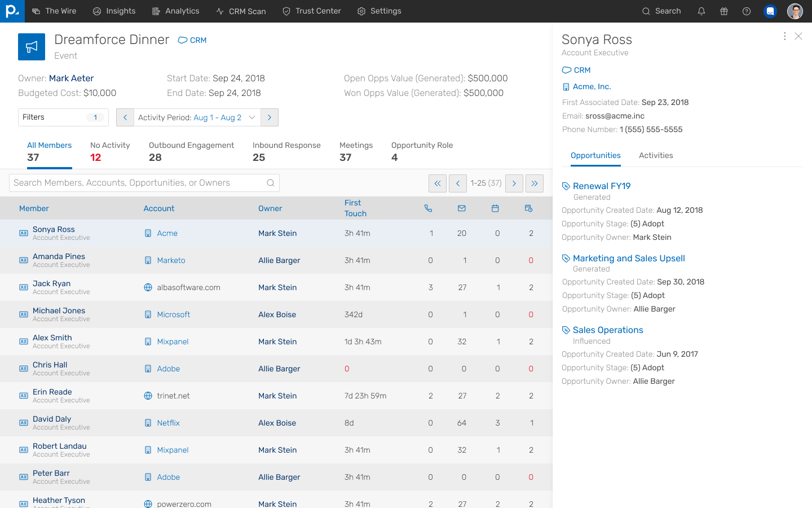Open the Filters dropdown
The width and height of the screenshot is (812, 508).
click(63, 117)
